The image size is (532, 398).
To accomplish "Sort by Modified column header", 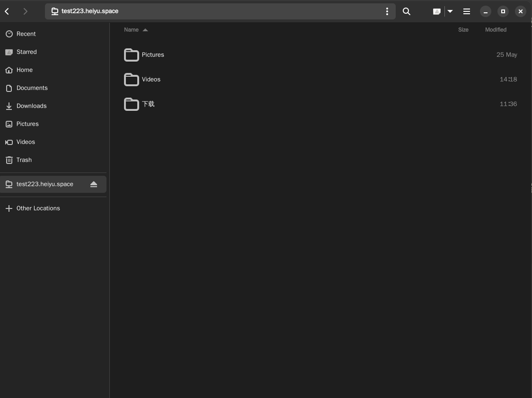I will 496,30.
